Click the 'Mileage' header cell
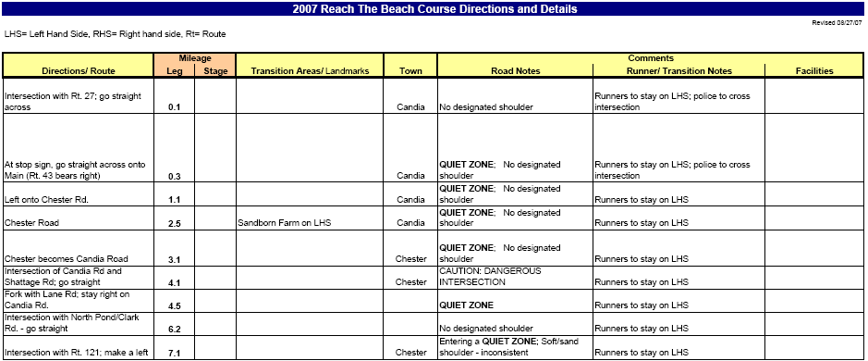Viewport: 868px width, 361px height. pyautogui.click(x=195, y=58)
